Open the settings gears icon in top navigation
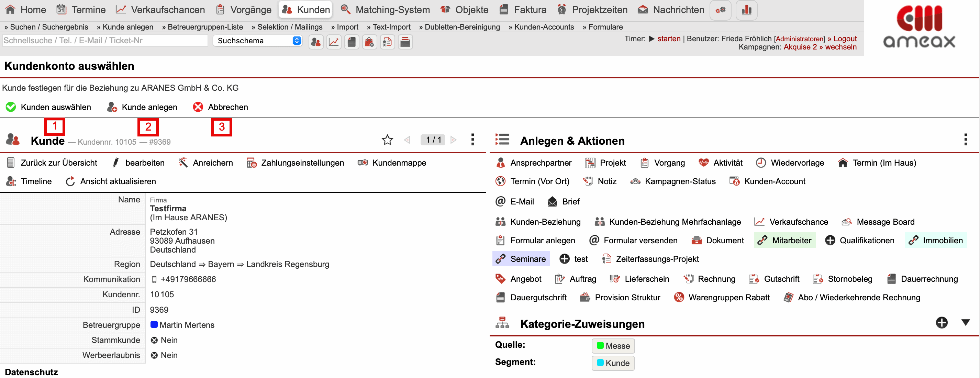Screen dimensions: 980x378 coord(720,10)
